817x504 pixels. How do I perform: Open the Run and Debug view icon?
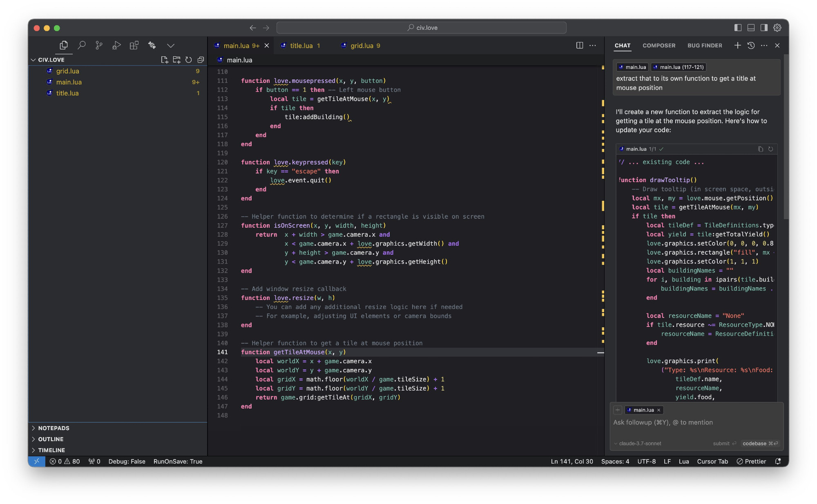pos(116,45)
